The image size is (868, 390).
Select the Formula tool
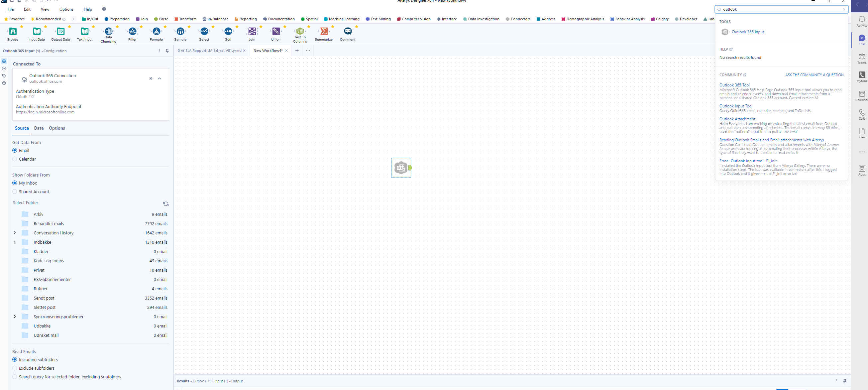pos(156,32)
